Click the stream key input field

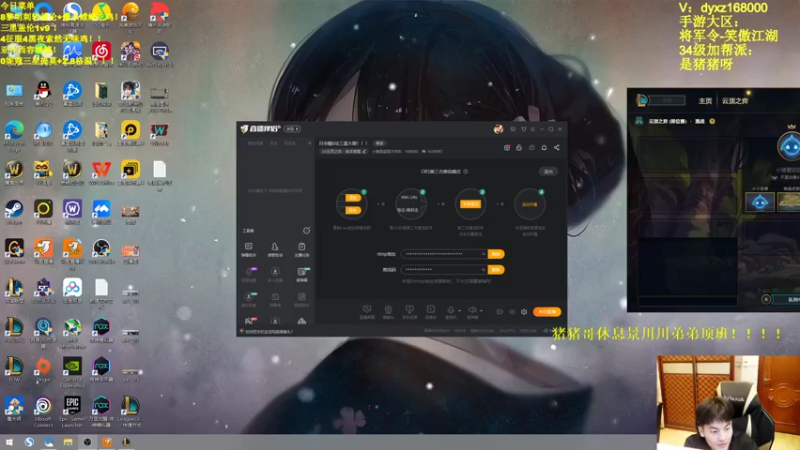[444, 269]
